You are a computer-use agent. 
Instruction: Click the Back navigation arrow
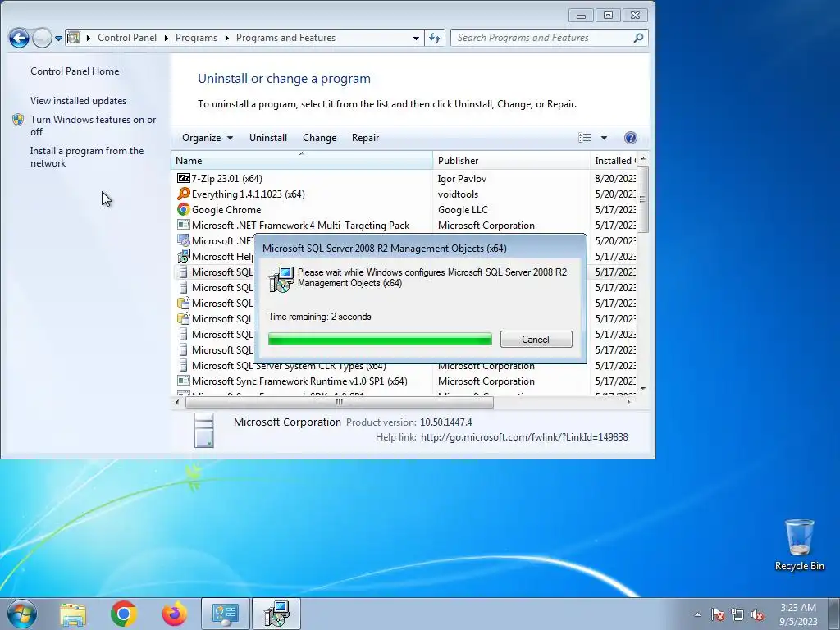[x=19, y=38]
